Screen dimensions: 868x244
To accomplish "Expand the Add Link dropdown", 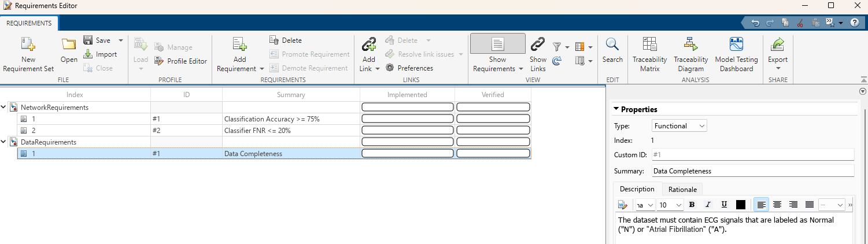I will point(378,69).
